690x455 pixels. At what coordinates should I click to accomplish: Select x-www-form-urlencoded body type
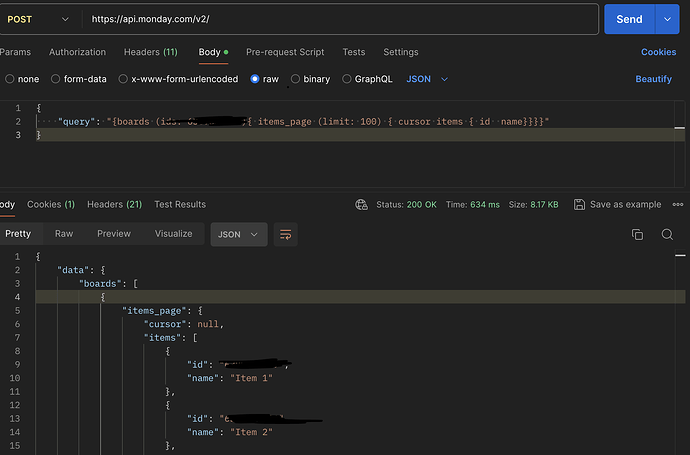tap(178, 79)
